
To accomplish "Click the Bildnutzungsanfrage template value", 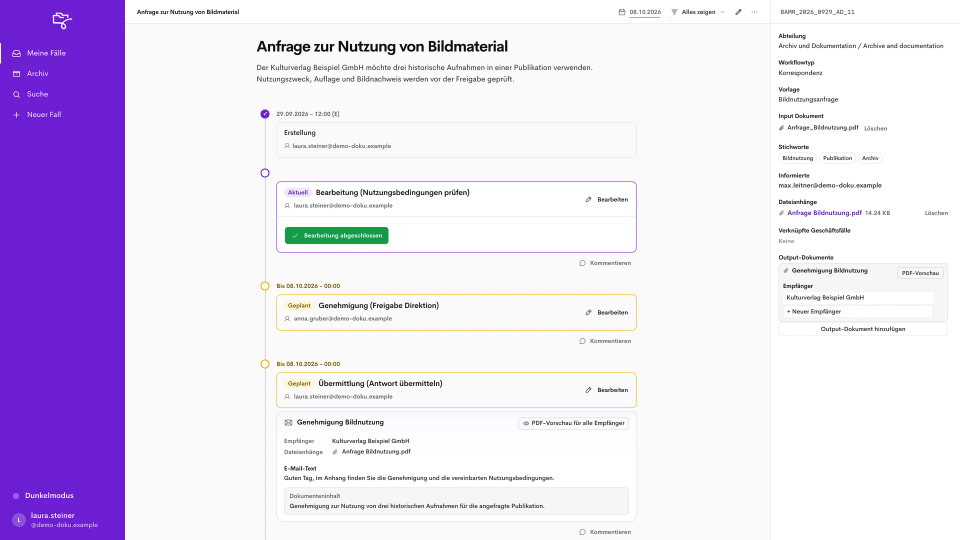I will coord(808,99).
